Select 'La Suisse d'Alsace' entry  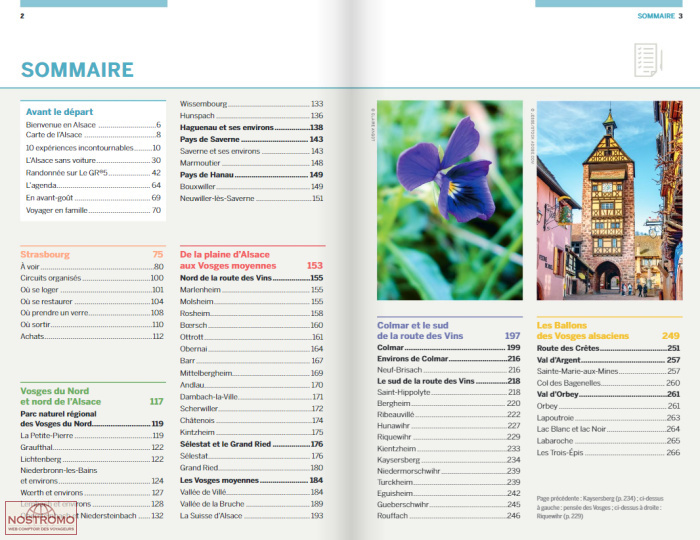click(x=251, y=515)
